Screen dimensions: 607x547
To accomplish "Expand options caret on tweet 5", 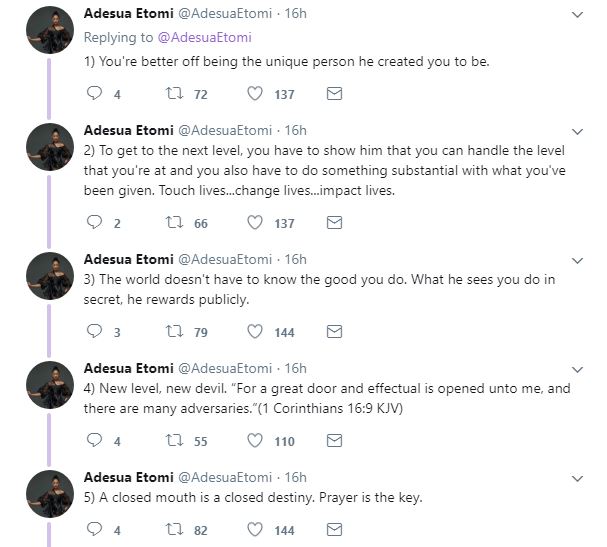I will pos(577,476).
